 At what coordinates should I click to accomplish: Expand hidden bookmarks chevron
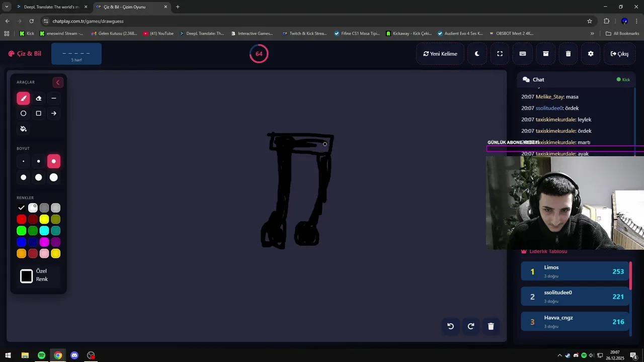pos(592,34)
